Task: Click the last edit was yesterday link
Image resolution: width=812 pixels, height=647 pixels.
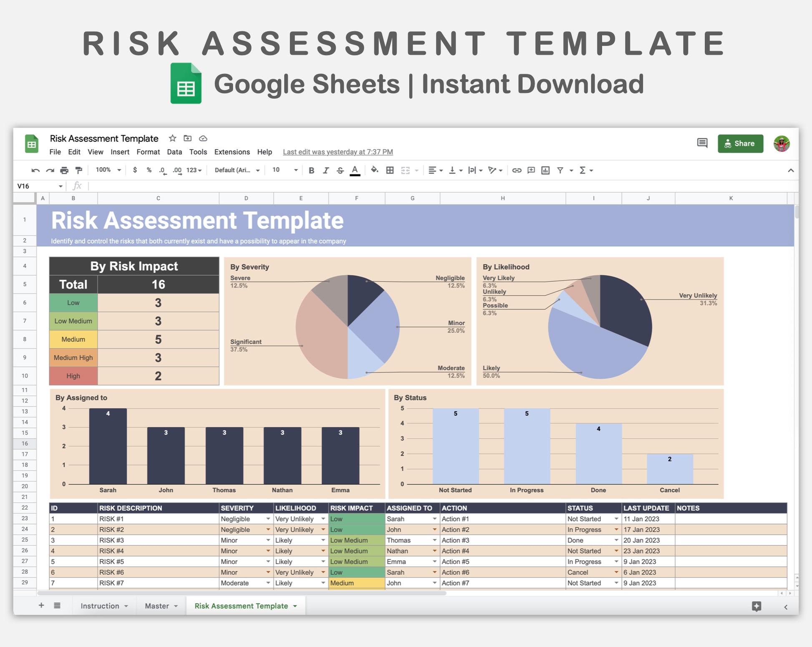Action: click(338, 152)
